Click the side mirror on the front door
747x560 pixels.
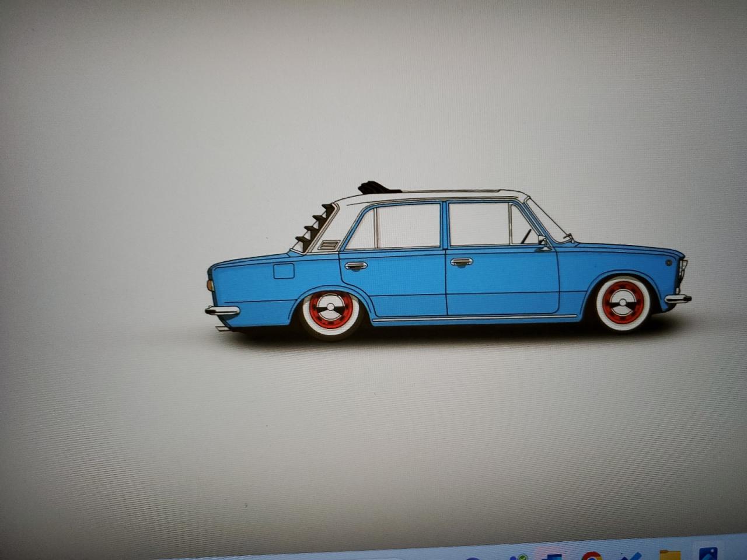[x=543, y=241]
